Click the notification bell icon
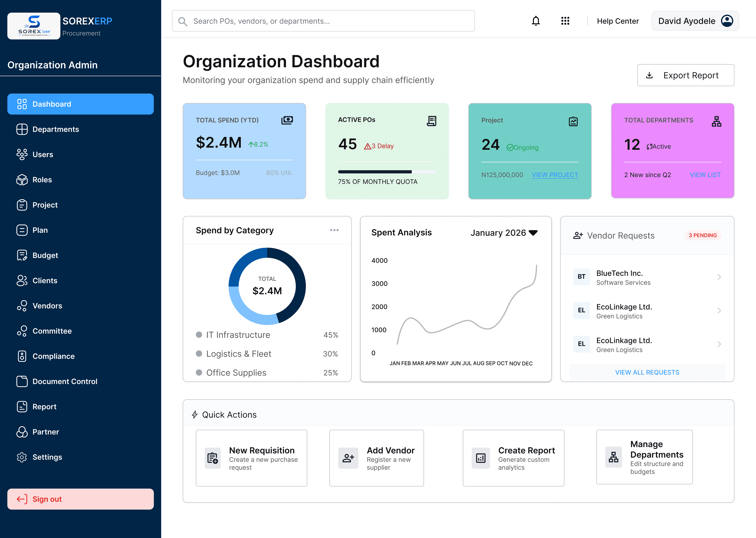The height and width of the screenshot is (538, 756). [535, 21]
